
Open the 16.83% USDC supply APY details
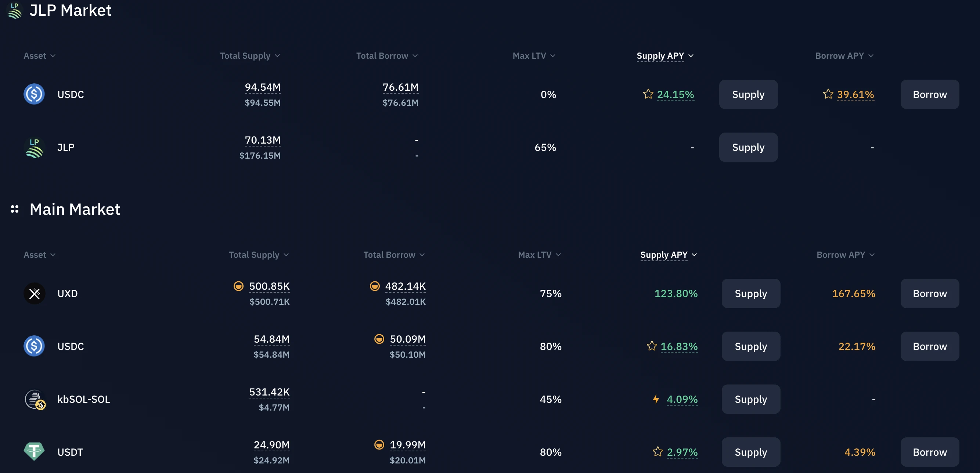[x=679, y=346]
